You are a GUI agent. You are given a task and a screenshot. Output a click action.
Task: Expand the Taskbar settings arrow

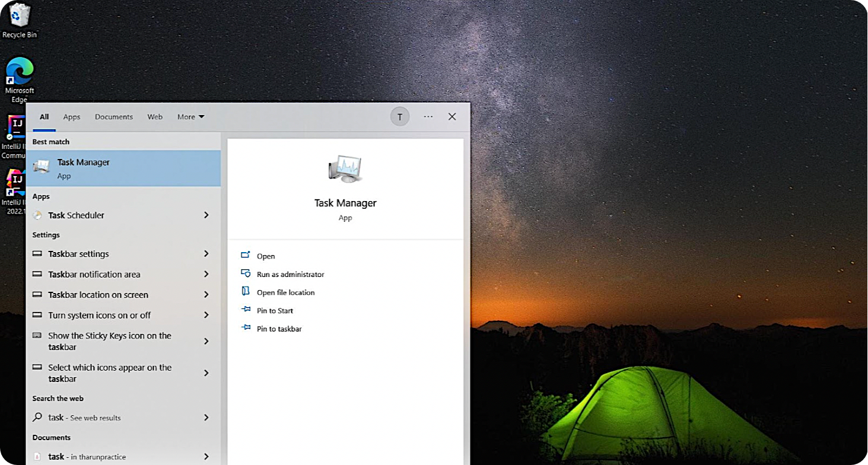206,254
